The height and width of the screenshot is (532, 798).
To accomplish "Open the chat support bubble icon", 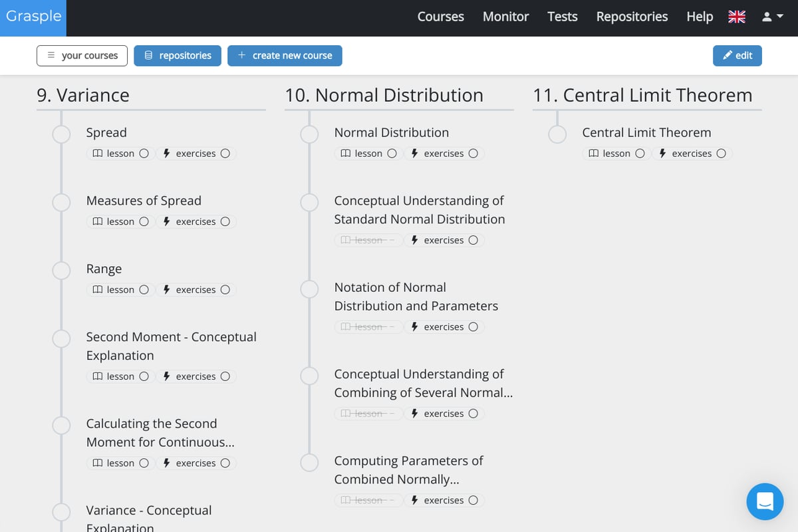I will click(765, 501).
